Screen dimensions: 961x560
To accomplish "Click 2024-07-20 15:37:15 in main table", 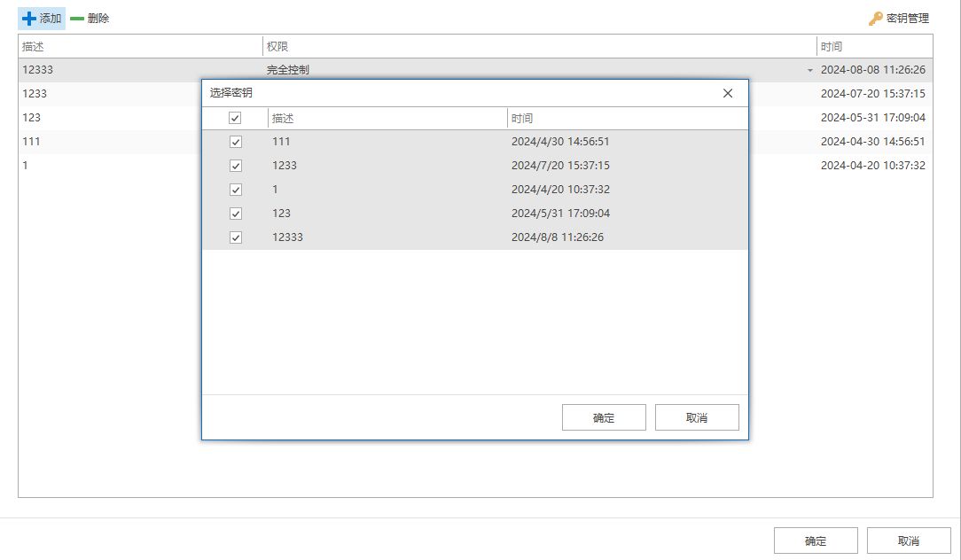I will 872,94.
